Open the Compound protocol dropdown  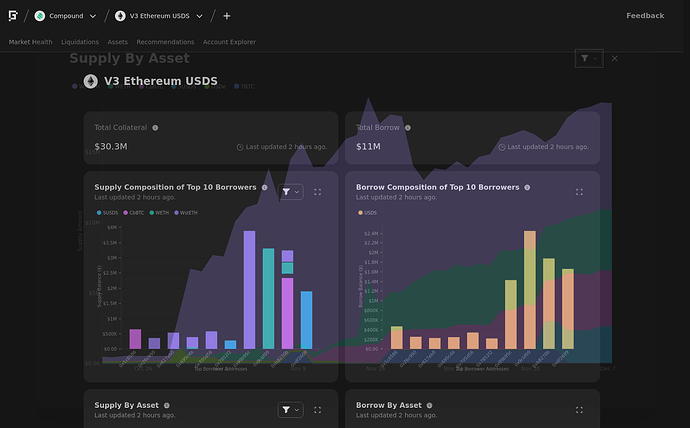click(65, 16)
